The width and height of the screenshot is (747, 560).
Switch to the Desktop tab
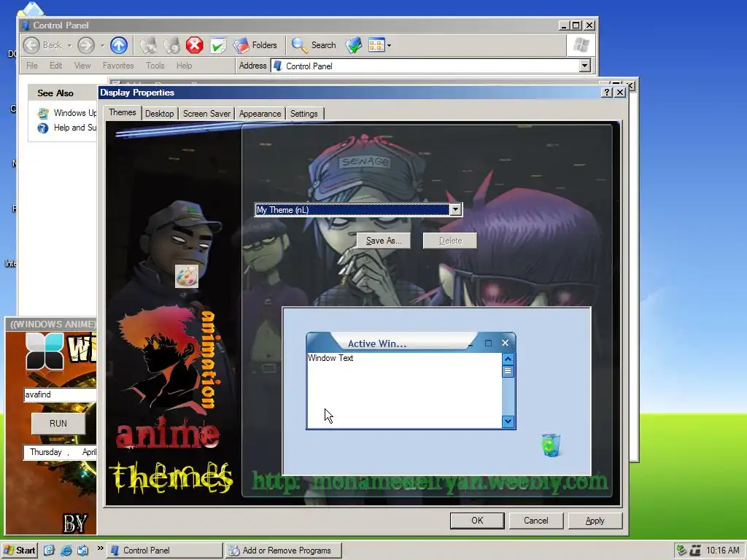tap(160, 113)
